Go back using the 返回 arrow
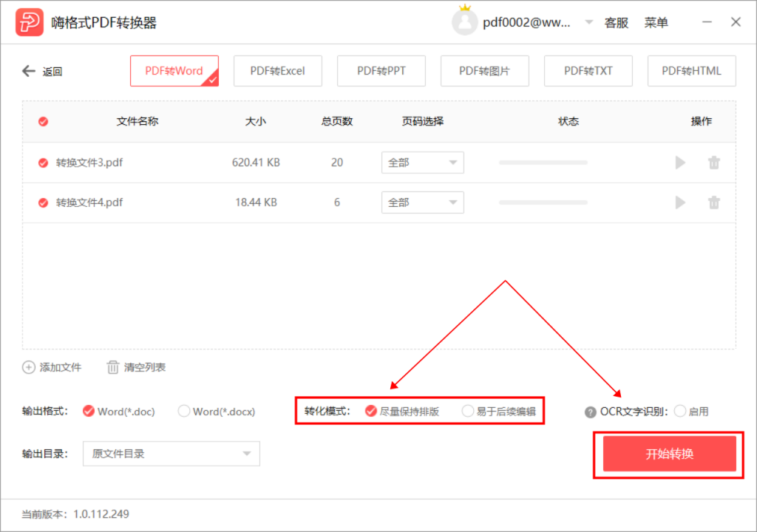 (x=29, y=72)
